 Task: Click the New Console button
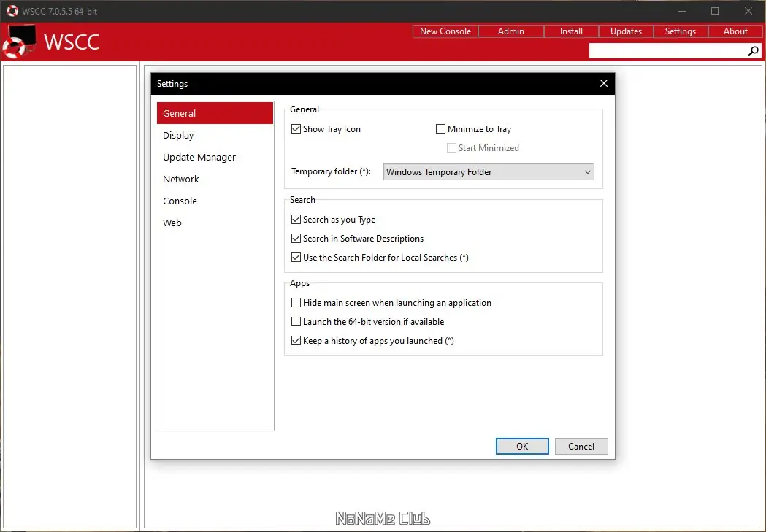point(445,31)
